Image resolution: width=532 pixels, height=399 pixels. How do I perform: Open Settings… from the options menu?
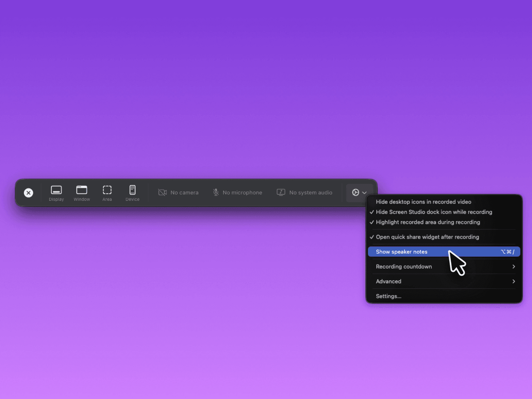pyautogui.click(x=388, y=296)
